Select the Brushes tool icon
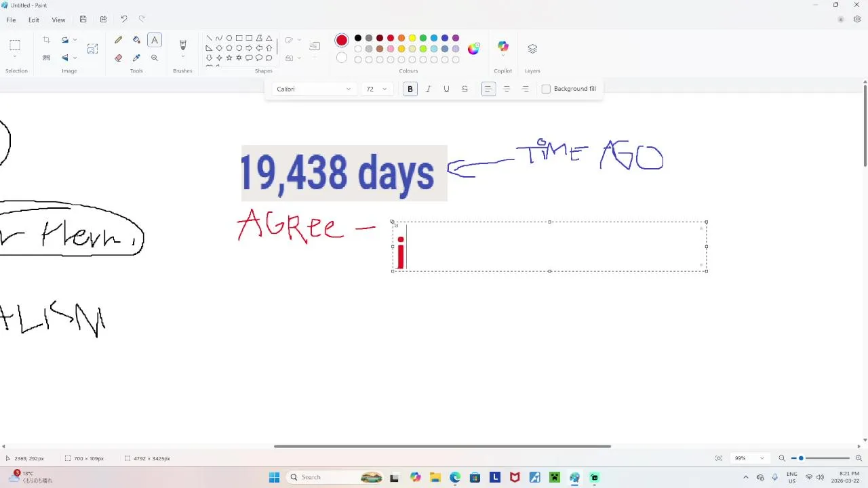This screenshot has width=868, height=488. pyautogui.click(x=182, y=45)
